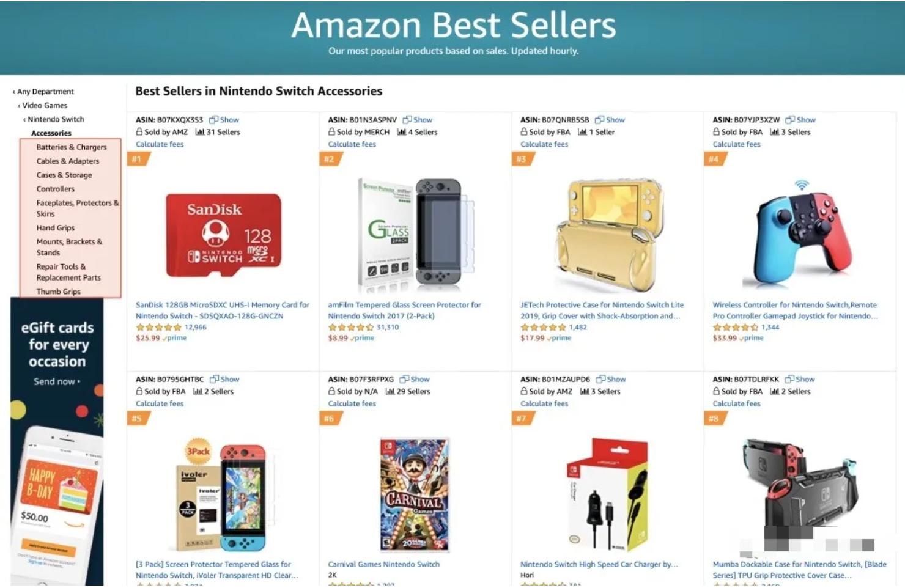Click the lock icon beside Sold by N/A
The image size is (905, 588).
pyautogui.click(x=331, y=391)
